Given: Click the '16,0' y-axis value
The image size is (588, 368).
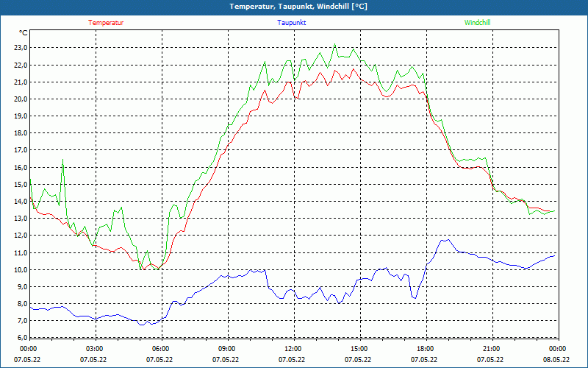Looking at the screenshot, I should coord(21,168).
